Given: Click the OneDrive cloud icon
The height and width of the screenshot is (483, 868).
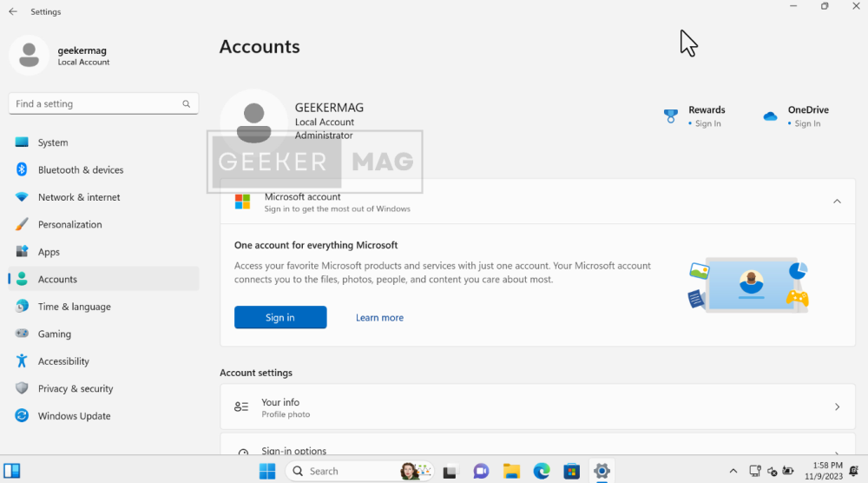Looking at the screenshot, I should pyautogui.click(x=770, y=116).
